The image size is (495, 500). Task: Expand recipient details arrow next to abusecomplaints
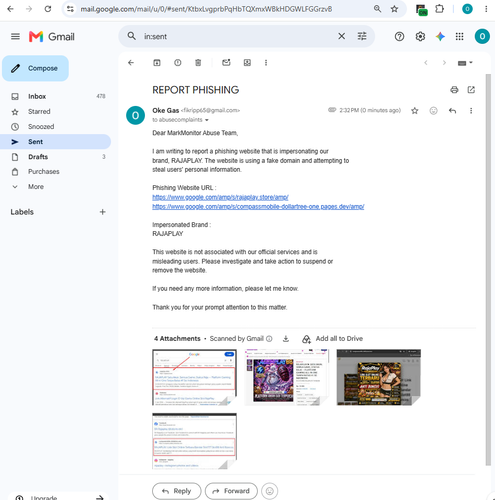coord(207,120)
